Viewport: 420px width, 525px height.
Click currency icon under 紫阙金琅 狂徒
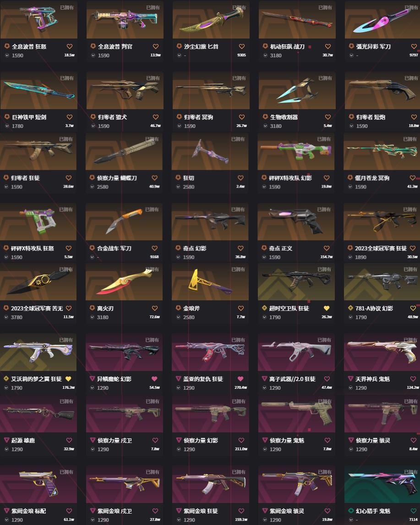coord(179,519)
